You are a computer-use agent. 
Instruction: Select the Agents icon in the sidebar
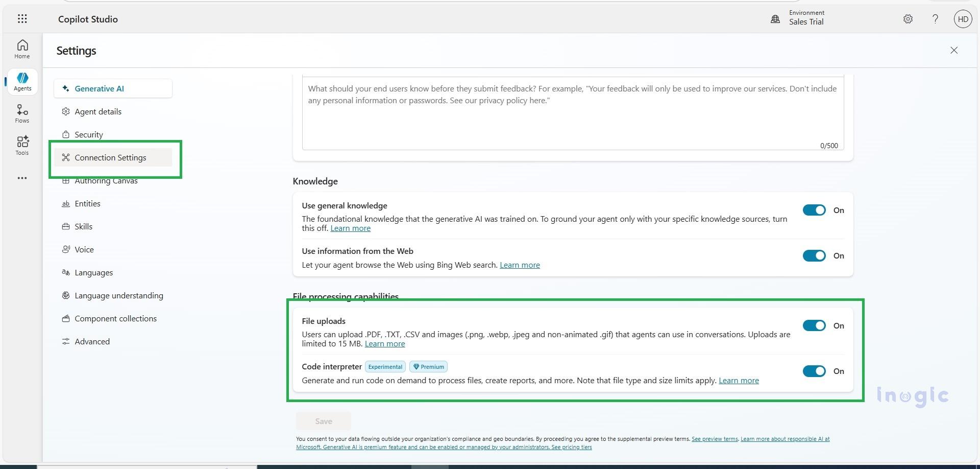(22, 81)
